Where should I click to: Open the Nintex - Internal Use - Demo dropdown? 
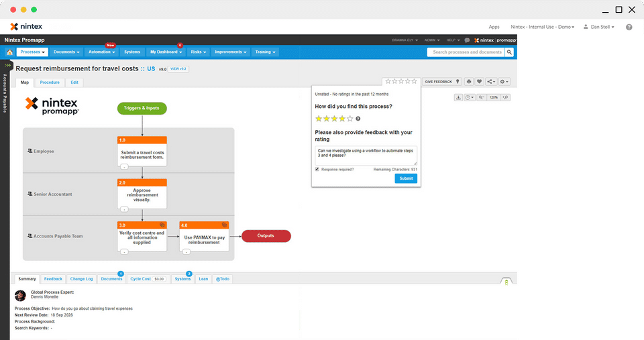[543, 27]
